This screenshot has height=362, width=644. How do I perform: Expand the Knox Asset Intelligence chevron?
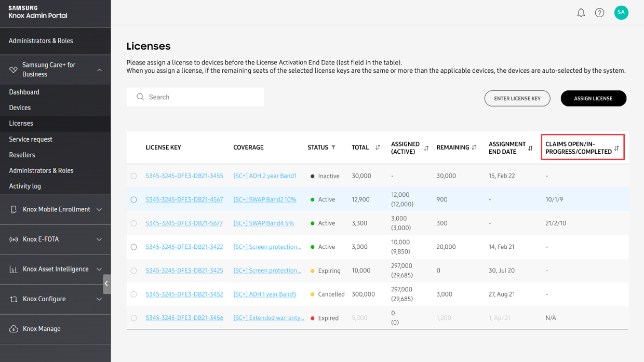[x=99, y=269]
